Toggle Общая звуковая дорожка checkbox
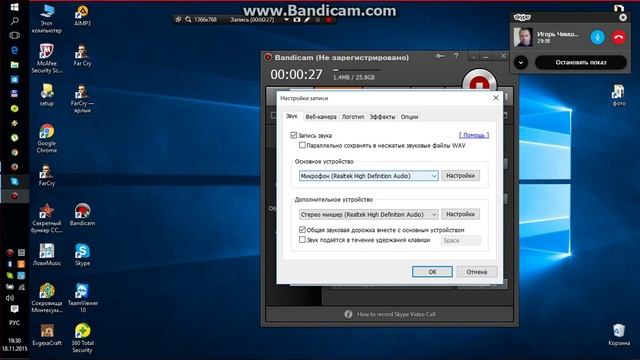Image resolution: width=640 pixels, height=360 pixels. point(302,230)
